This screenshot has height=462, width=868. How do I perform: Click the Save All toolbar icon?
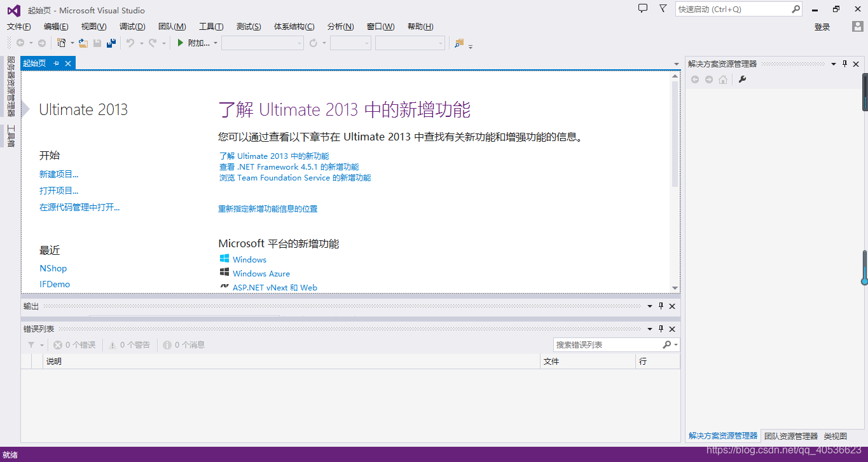(x=111, y=43)
